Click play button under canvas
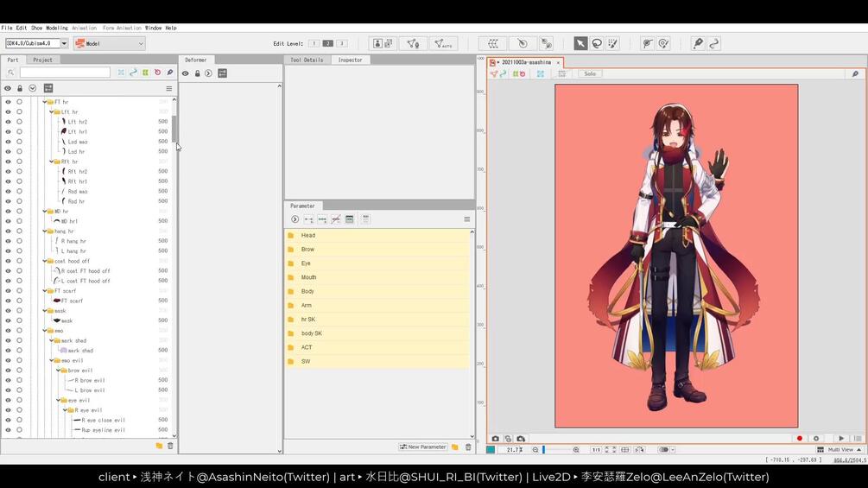The height and width of the screenshot is (488, 868). pos(841,438)
